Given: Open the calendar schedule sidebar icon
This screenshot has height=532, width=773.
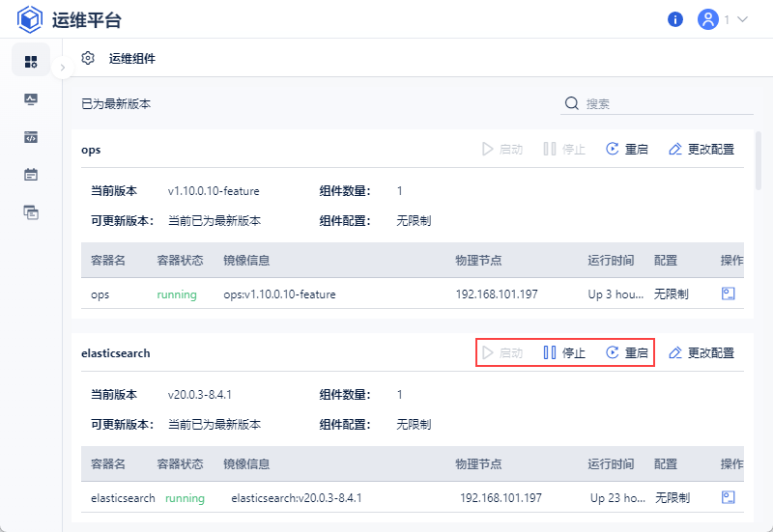Looking at the screenshot, I should pyautogui.click(x=31, y=175).
